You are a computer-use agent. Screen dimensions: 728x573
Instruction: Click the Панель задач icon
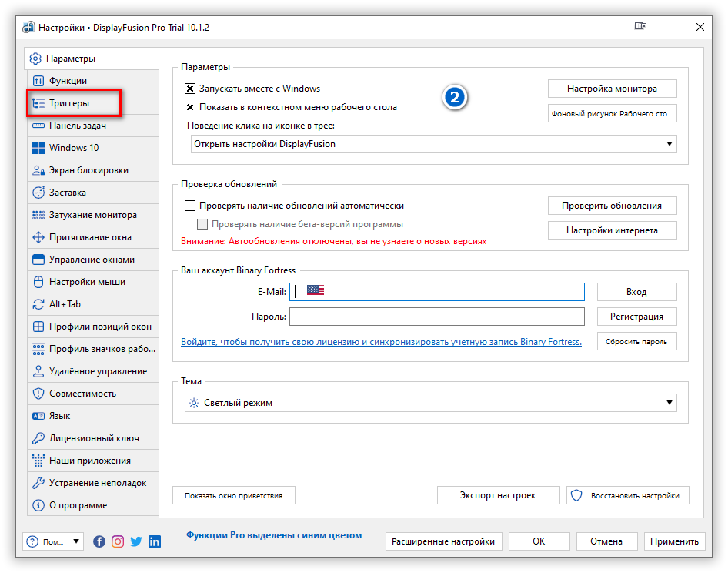[x=38, y=126]
